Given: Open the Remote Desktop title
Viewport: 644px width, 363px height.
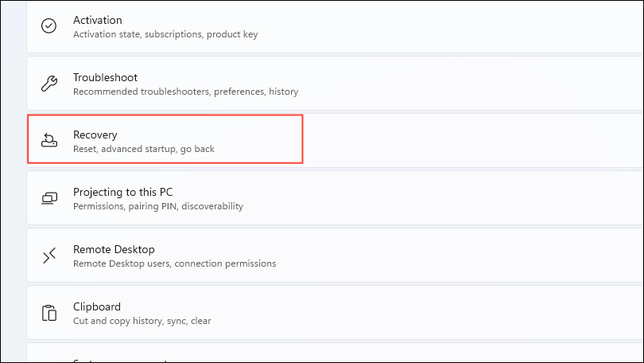Looking at the screenshot, I should 113,250.
